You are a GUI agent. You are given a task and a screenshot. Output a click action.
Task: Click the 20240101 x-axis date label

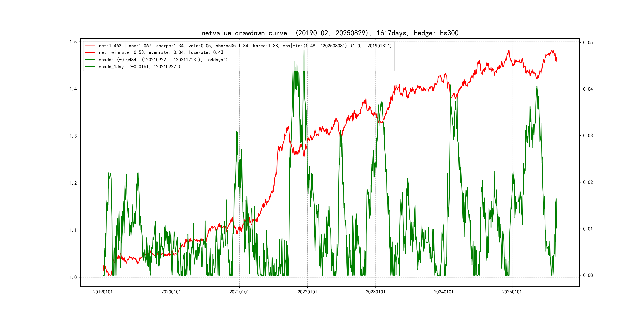click(443, 292)
